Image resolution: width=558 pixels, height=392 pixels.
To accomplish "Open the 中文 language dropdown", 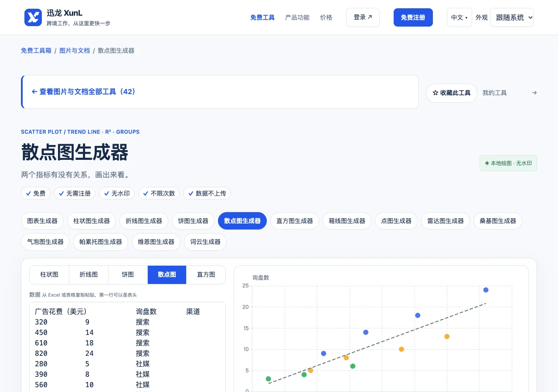I will (459, 17).
